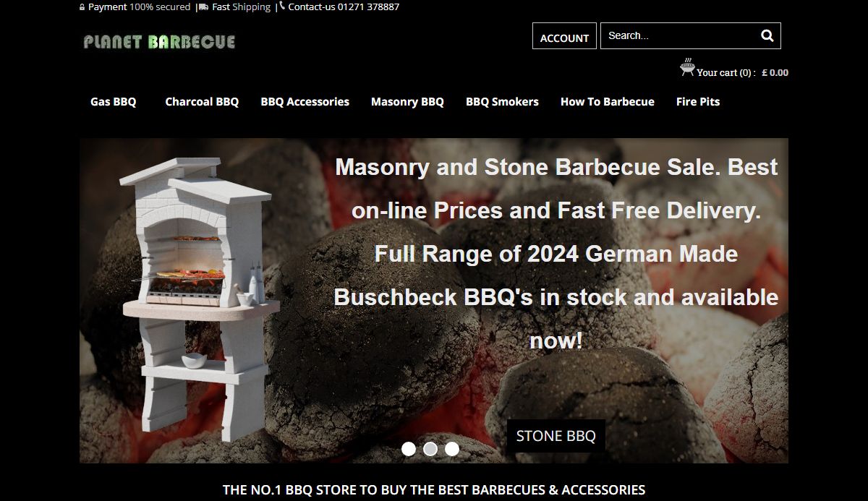Click the padlock payment secured icon
The image size is (868, 501).
tap(82, 7)
